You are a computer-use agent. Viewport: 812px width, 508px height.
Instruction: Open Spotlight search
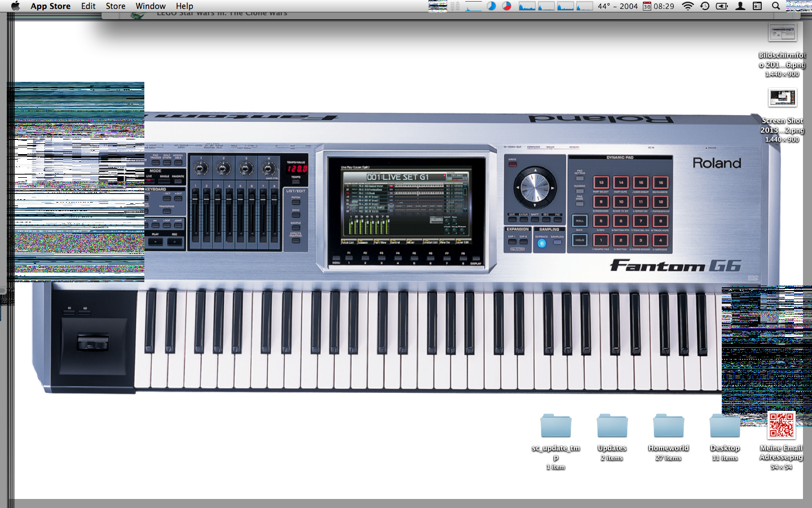pyautogui.click(x=776, y=6)
